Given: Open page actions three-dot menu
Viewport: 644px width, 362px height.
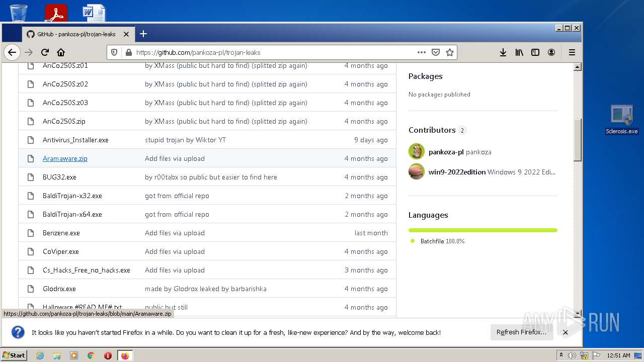Looking at the screenshot, I should 422,52.
